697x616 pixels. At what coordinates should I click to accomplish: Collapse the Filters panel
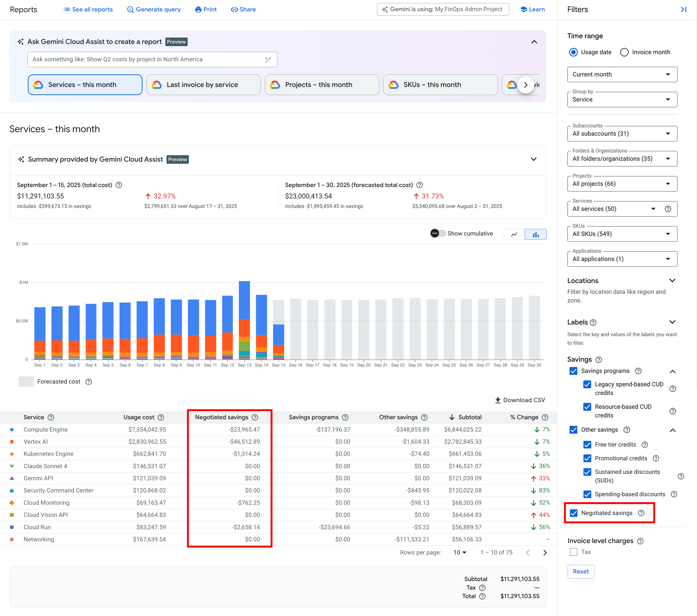click(683, 10)
